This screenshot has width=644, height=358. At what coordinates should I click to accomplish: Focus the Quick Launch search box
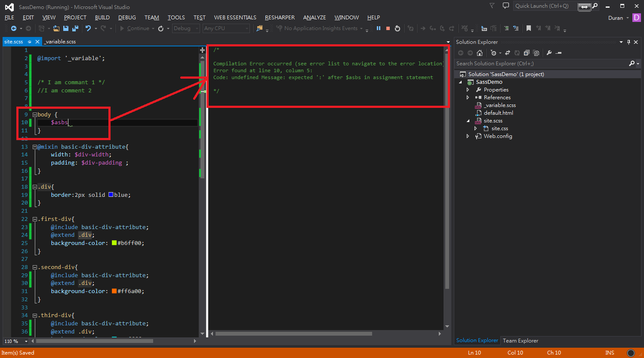pyautogui.click(x=545, y=6)
